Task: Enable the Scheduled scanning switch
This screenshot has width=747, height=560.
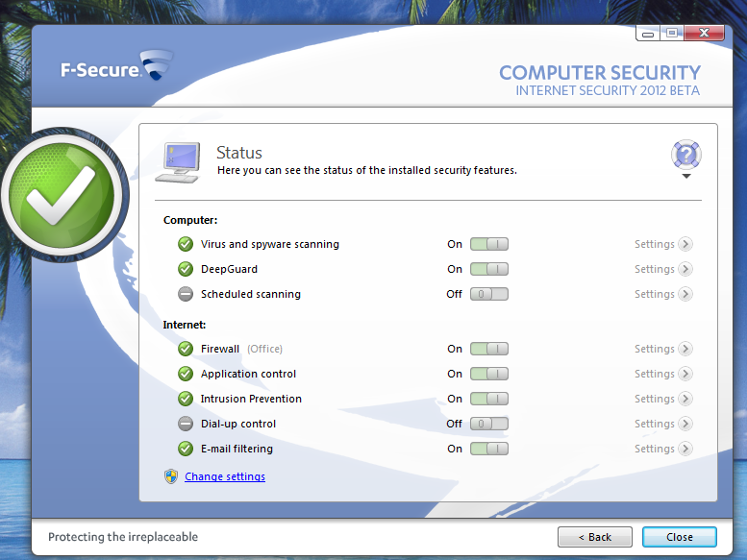Action: [x=489, y=294]
